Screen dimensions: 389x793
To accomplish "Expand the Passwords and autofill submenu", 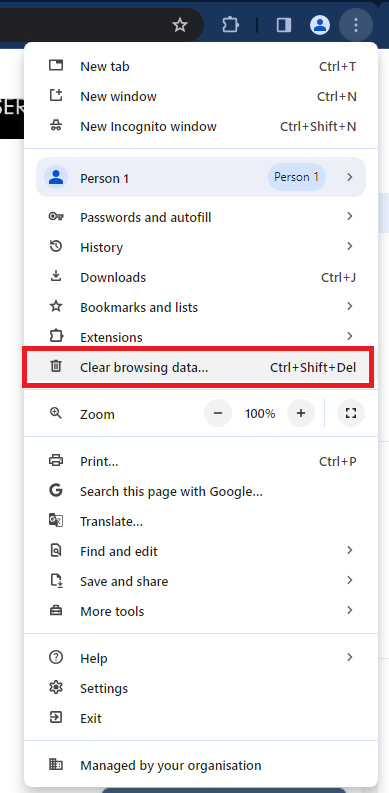I will [x=201, y=217].
